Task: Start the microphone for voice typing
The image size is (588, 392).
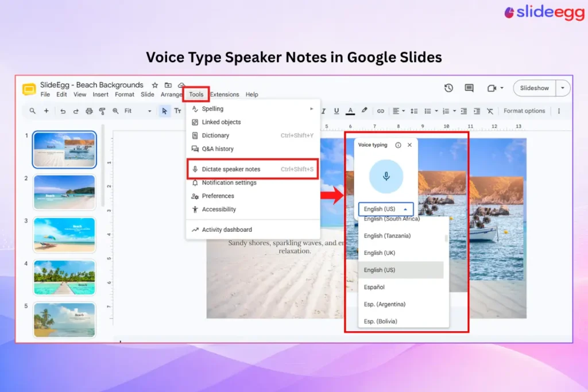Action: click(x=386, y=177)
